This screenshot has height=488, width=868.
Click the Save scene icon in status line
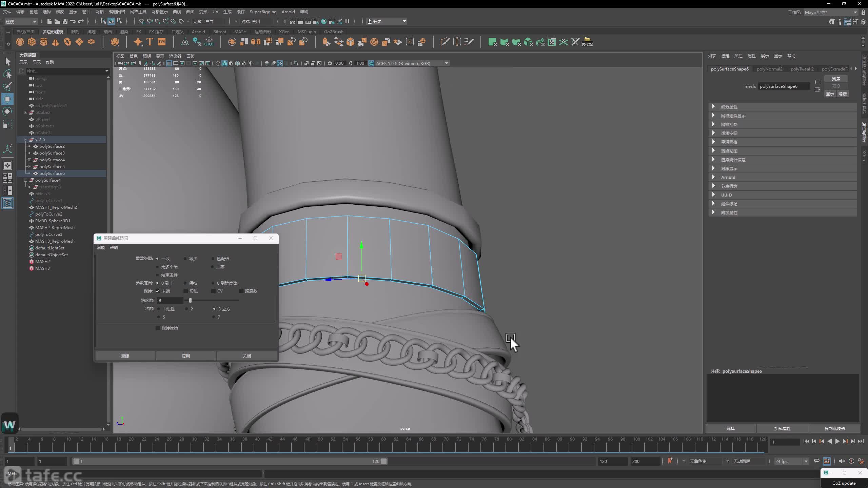click(65, 21)
